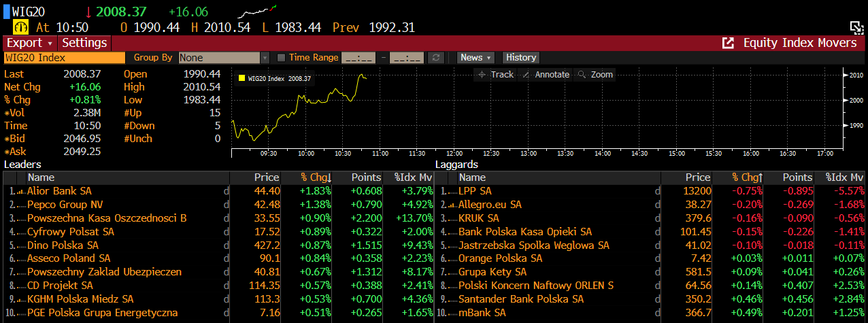The width and height of the screenshot is (868, 323).
Task: Click the chart icon beside Allegro.eu SA
Action: click(452, 205)
